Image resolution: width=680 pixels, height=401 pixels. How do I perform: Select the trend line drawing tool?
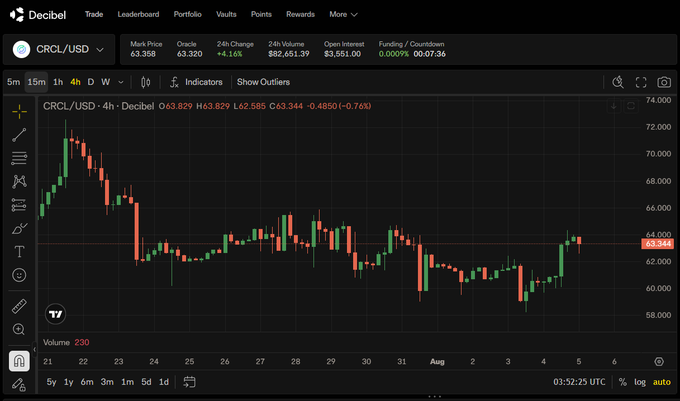(19, 135)
